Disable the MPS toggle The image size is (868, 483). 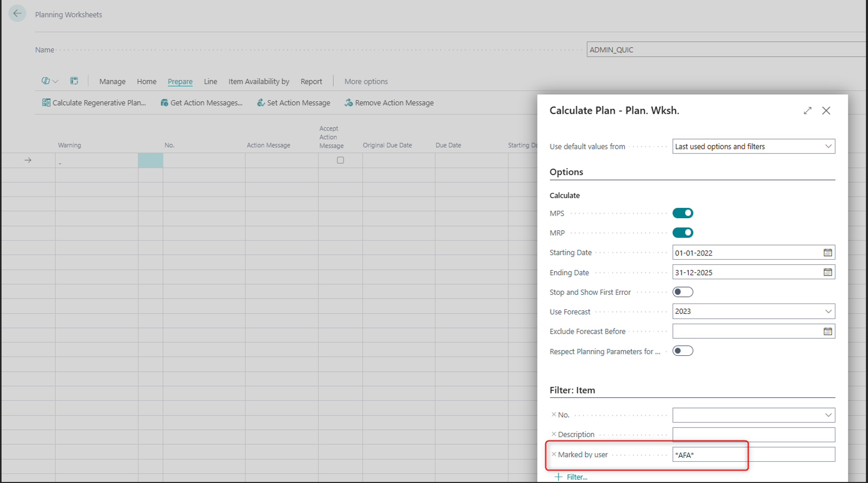[683, 213]
